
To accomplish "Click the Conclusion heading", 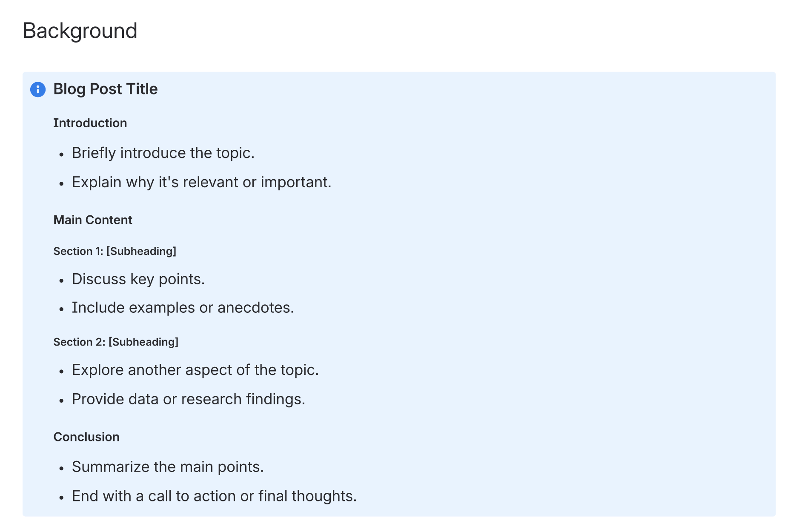I will 86,437.
